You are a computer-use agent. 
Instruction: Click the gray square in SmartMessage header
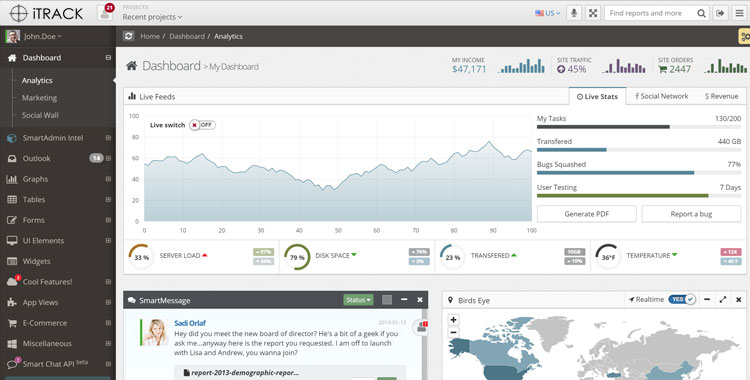pos(387,300)
